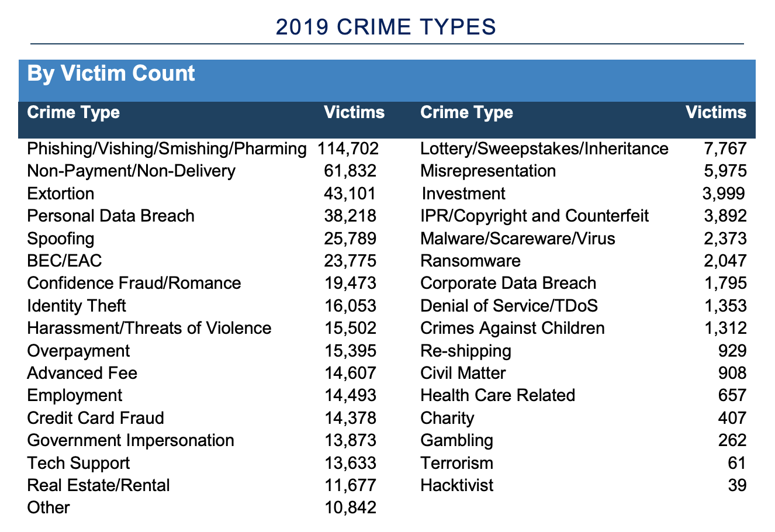
Task: Select the Lottery/Sweepstakes/Inheritance label
Action: [545, 149]
